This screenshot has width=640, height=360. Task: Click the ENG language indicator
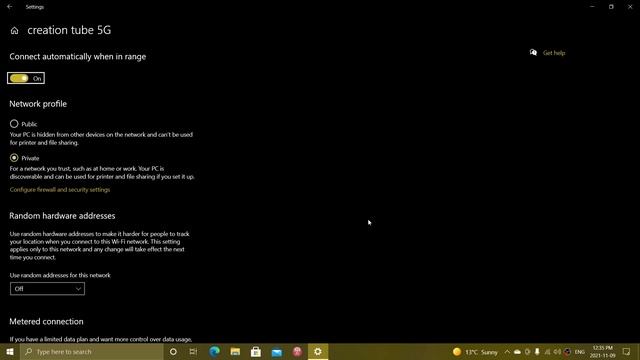[x=580, y=352]
